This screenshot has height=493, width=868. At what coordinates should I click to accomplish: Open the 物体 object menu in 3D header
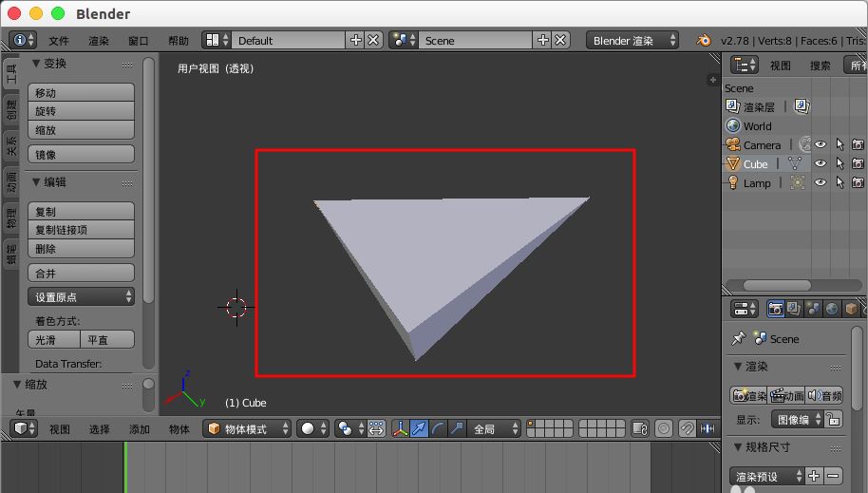pos(179,428)
